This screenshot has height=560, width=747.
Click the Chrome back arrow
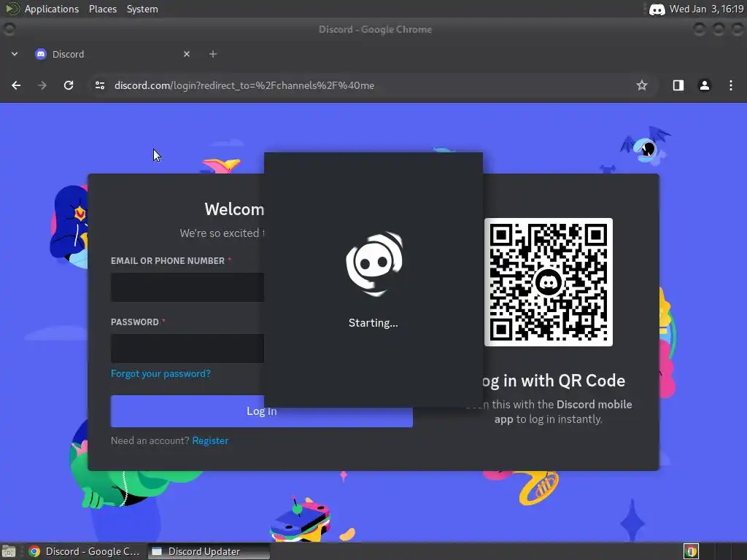16,85
